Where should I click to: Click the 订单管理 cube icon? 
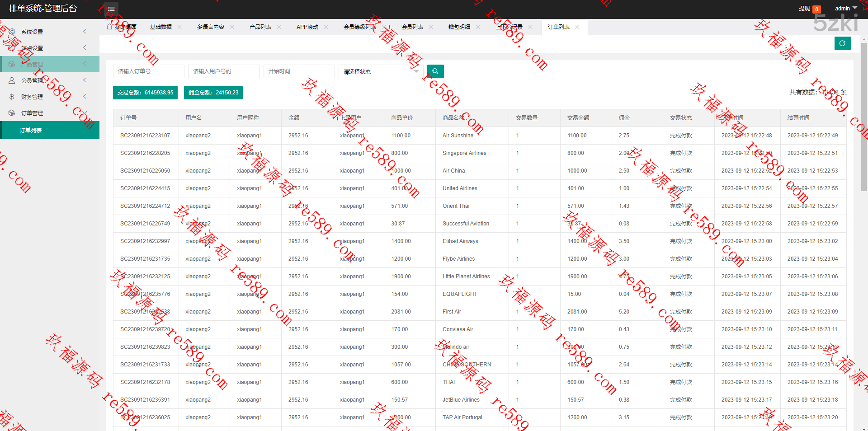[12, 113]
